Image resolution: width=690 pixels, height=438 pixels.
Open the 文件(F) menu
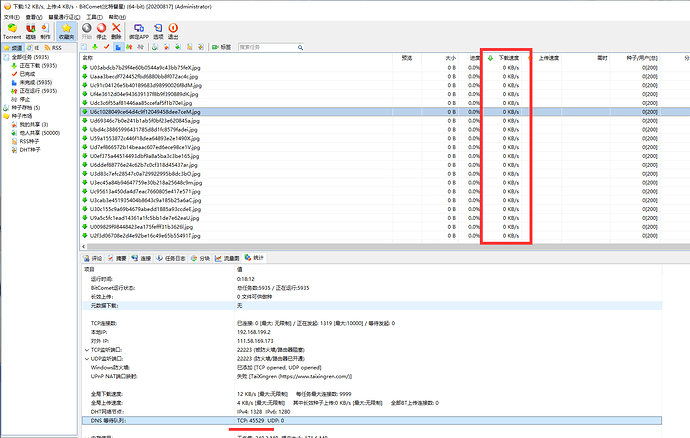(12, 17)
